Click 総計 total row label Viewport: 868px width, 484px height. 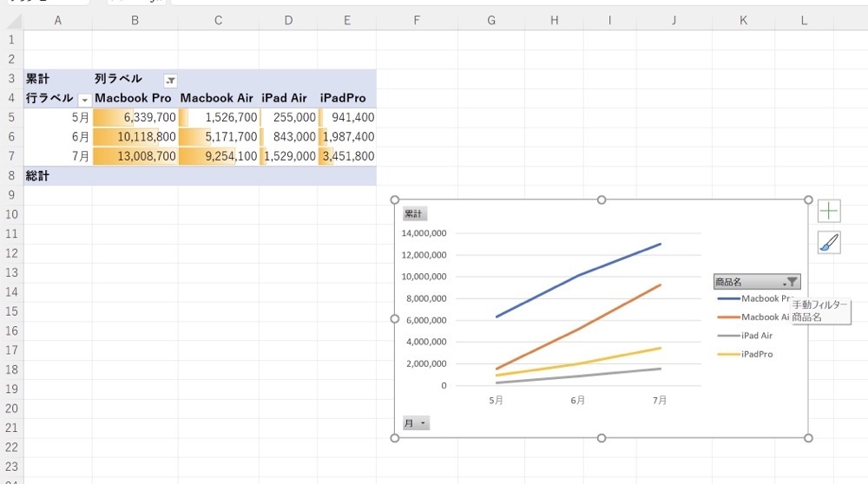tap(57, 175)
